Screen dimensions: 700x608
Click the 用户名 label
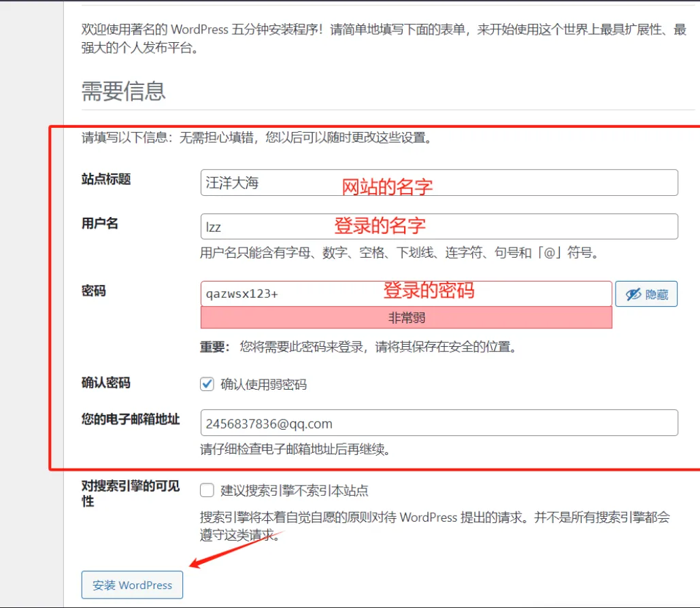click(99, 223)
